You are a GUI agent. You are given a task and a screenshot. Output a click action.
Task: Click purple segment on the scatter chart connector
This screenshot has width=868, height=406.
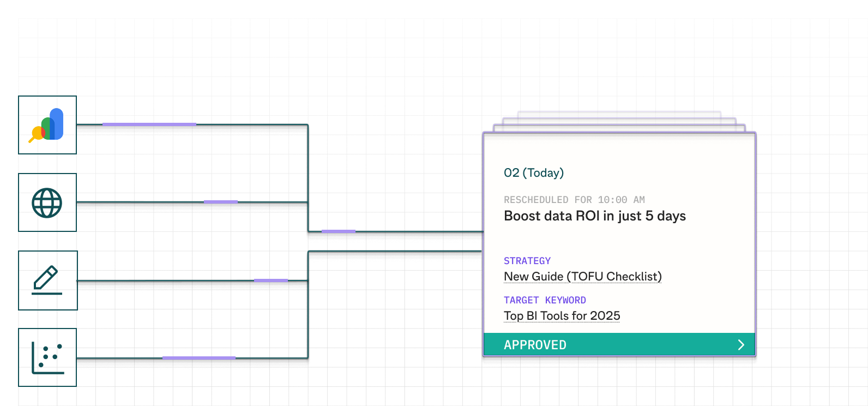coord(198,358)
